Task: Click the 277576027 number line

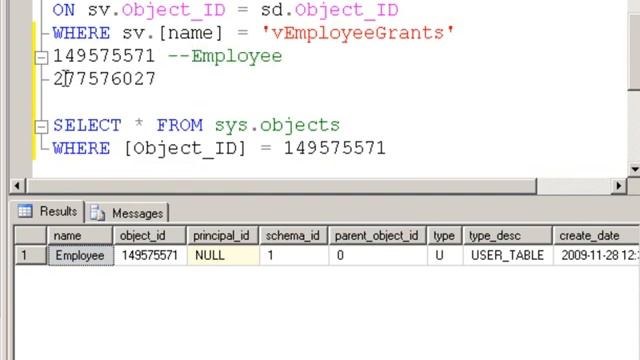Action: pos(104,79)
